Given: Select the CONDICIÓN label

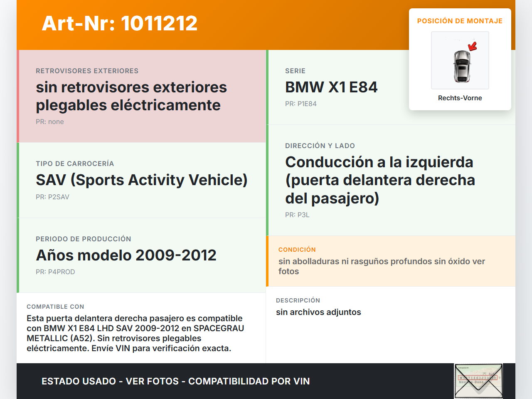Looking at the screenshot, I should pyautogui.click(x=297, y=250).
